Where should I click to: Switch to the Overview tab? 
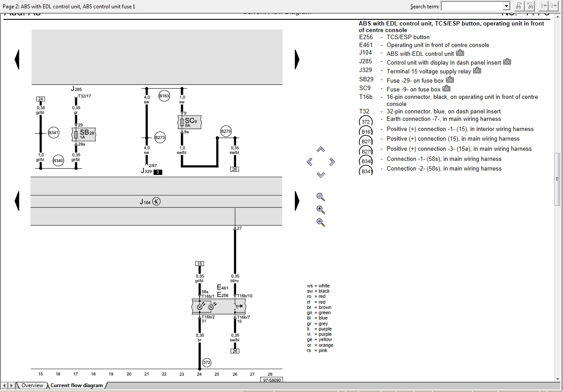click(32, 385)
